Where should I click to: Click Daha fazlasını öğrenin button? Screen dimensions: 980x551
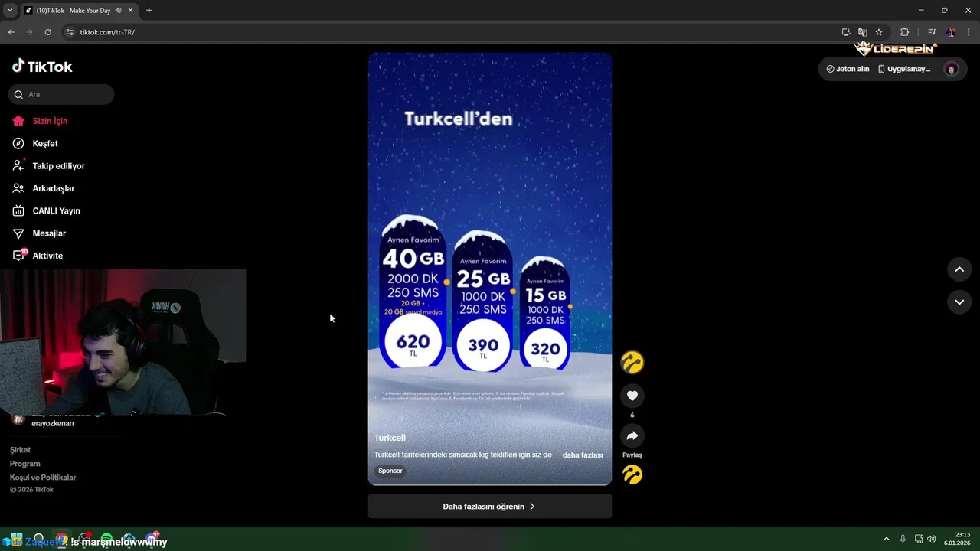pyautogui.click(x=490, y=507)
